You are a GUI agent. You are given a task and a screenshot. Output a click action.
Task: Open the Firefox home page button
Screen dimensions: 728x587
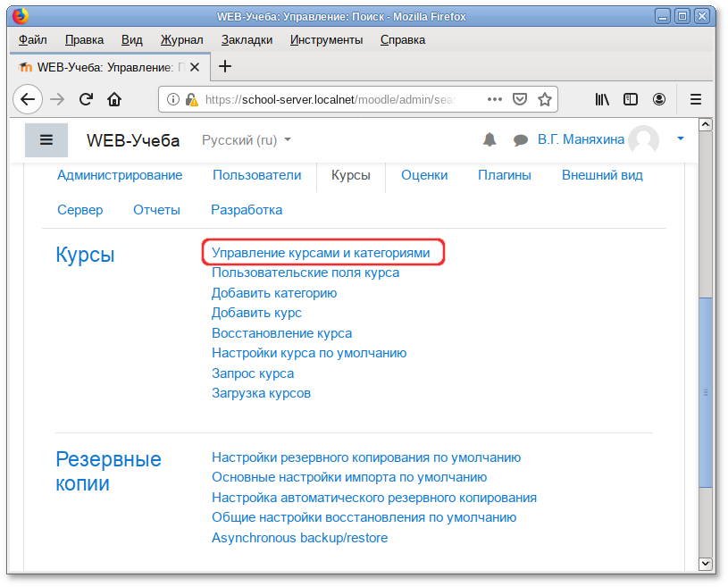tap(114, 99)
